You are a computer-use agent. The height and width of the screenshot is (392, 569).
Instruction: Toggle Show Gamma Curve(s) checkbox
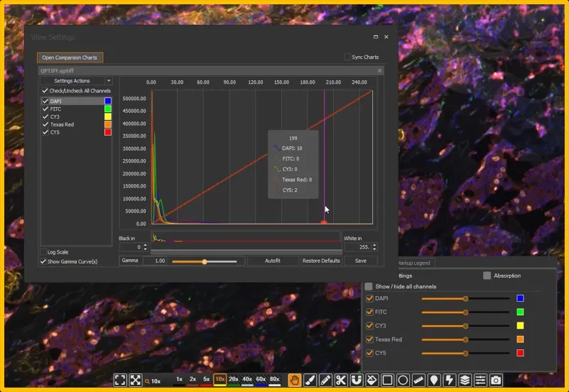point(43,261)
